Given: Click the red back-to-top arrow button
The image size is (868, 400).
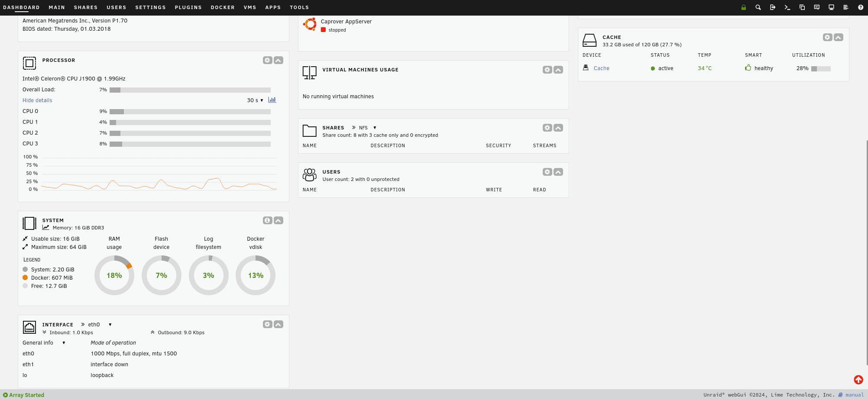Looking at the screenshot, I should coord(858,380).
